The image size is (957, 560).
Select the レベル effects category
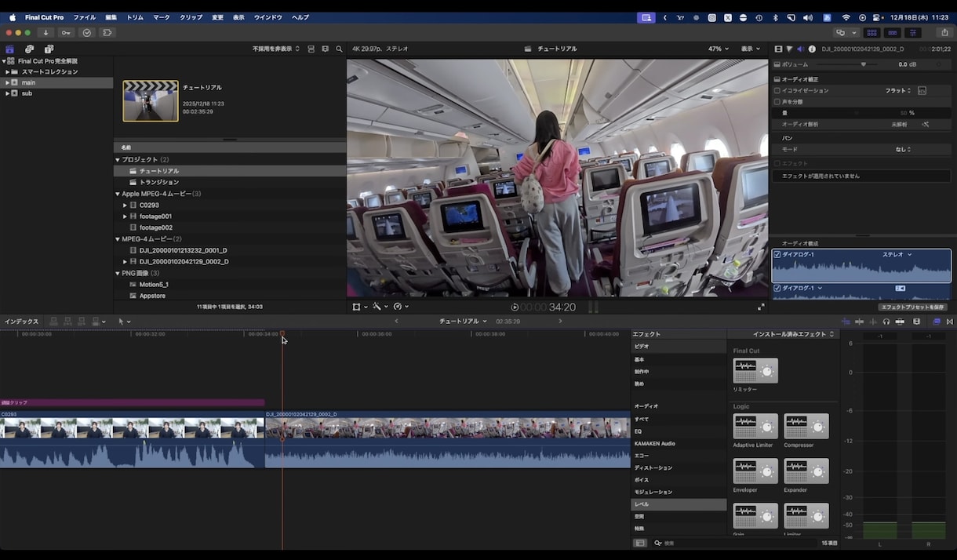tap(679, 504)
